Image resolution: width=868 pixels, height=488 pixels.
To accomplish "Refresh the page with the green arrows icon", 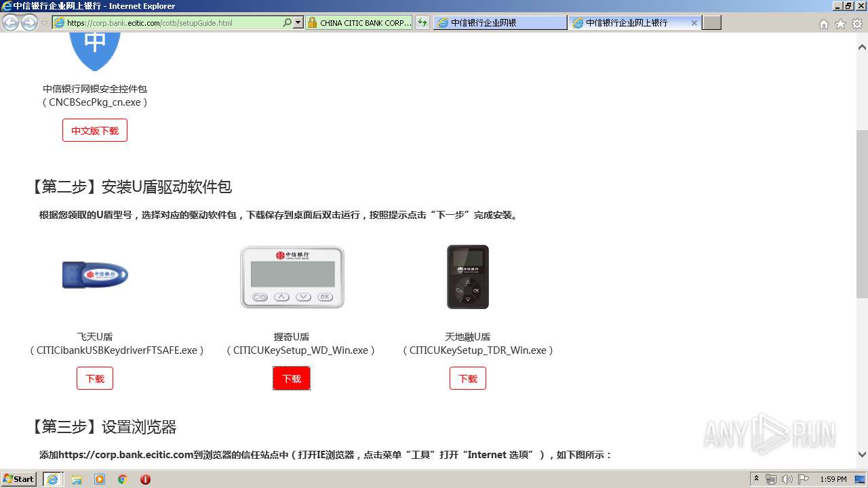I will click(422, 23).
